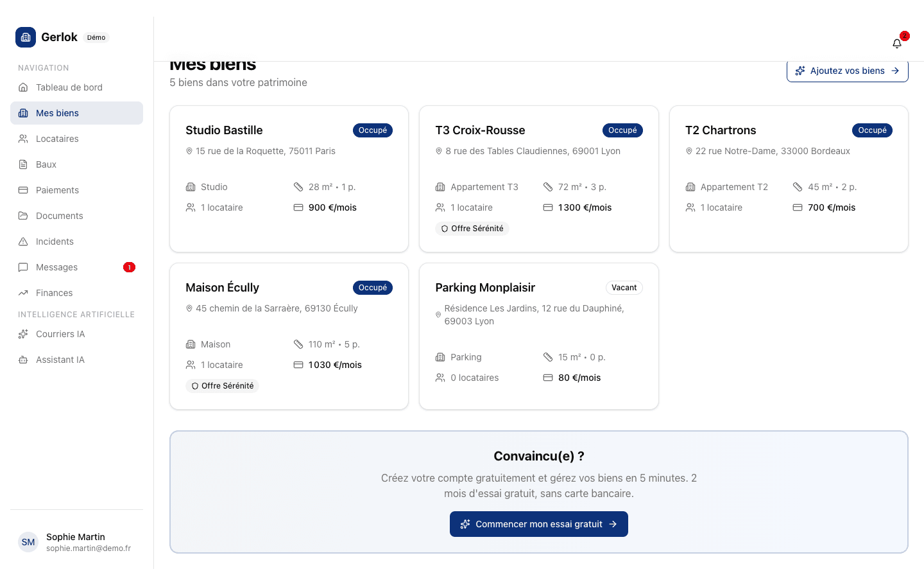Viewport: 924px width, 578px height.
Task: Click the Gerlok logo icon
Action: click(x=26, y=37)
